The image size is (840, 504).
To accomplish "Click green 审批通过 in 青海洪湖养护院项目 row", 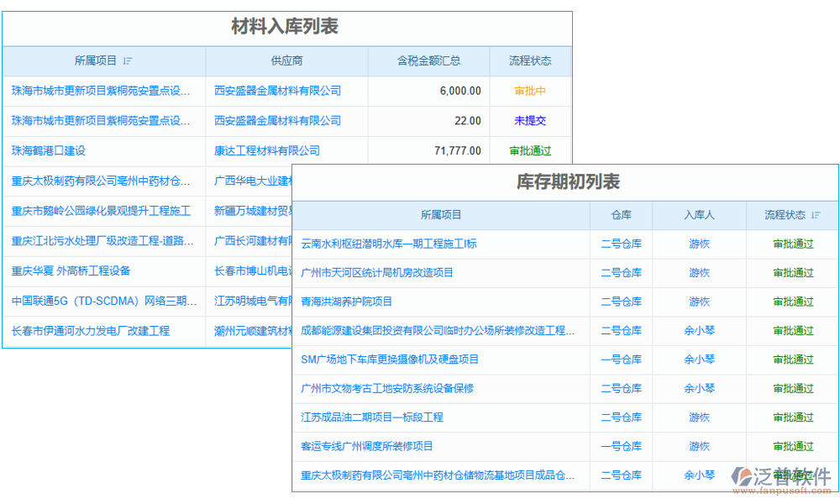I will click(x=792, y=302).
